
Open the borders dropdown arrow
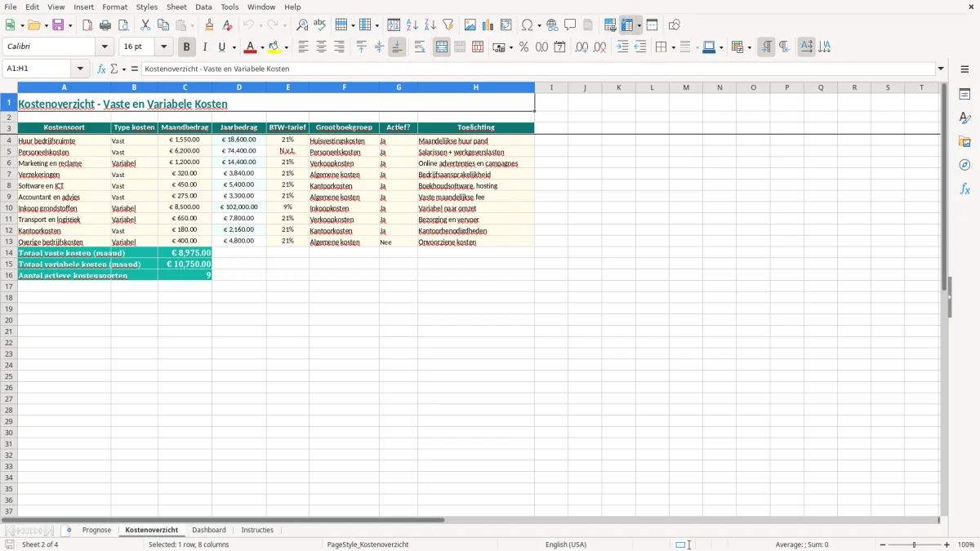tap(672, 47)
